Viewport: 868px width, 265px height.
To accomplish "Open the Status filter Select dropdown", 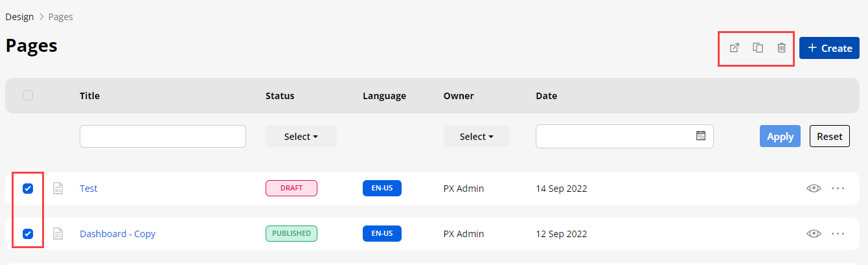I will coord(301,137).
